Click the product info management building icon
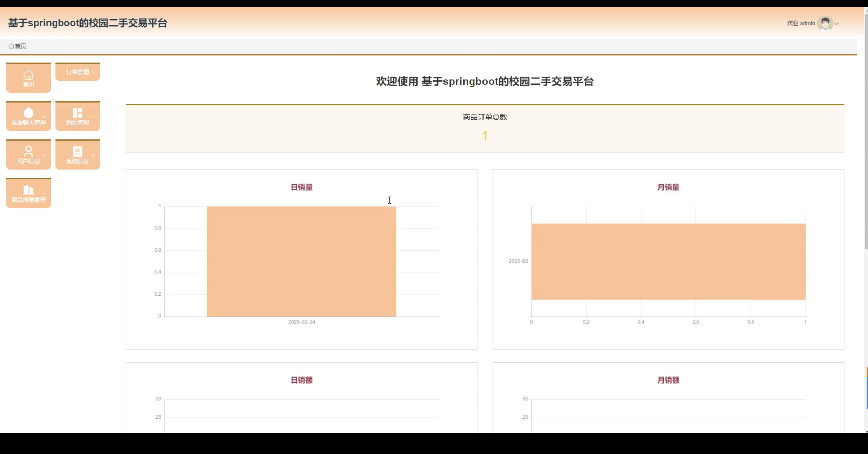This screenshot has height=454, width=868. click(x=28, y=190)
